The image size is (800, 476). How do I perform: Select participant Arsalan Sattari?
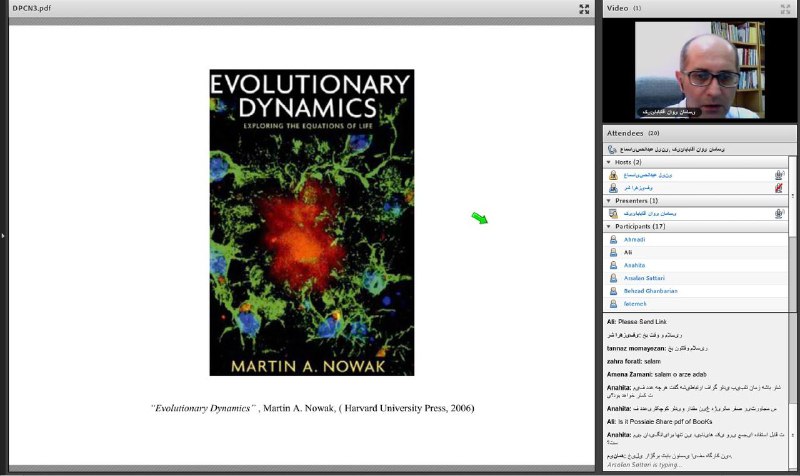coord(644,278)
